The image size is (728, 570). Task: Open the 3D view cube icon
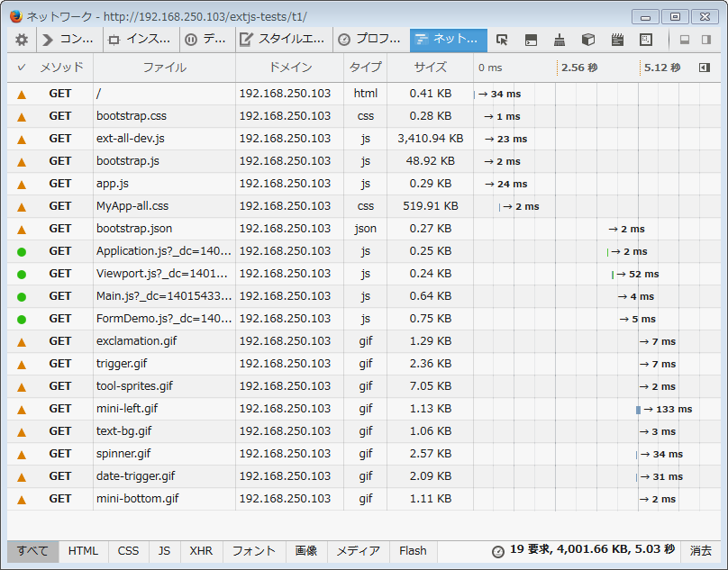(588, 40)
